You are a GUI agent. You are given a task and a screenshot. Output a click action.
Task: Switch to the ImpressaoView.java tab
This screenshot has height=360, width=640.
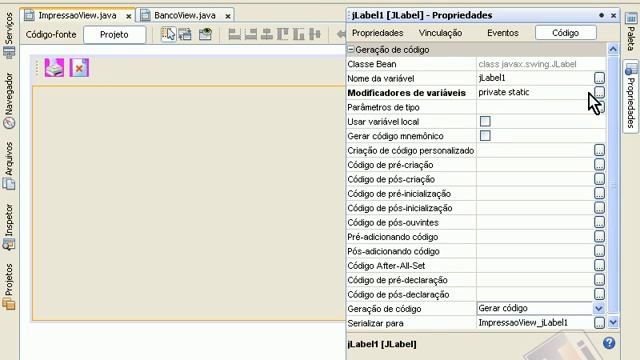(x=78, y=16)
